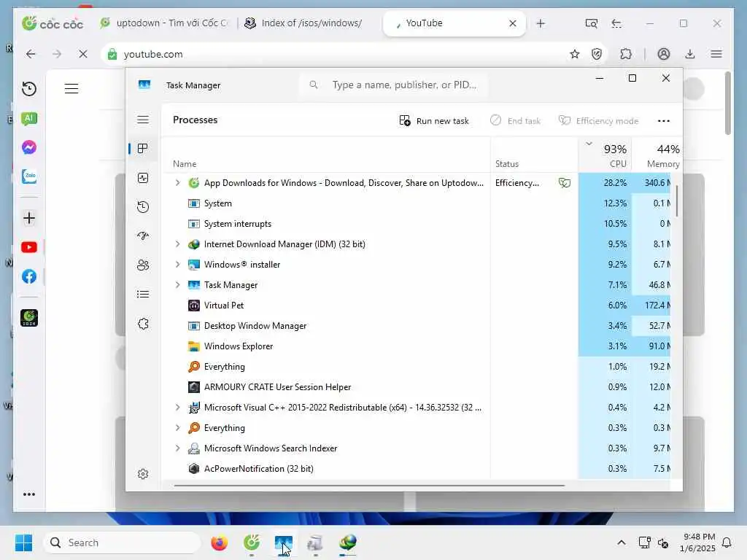
Task: Expand Microsoft Windows Search Indexer process
Action: (x=178, y=448)
